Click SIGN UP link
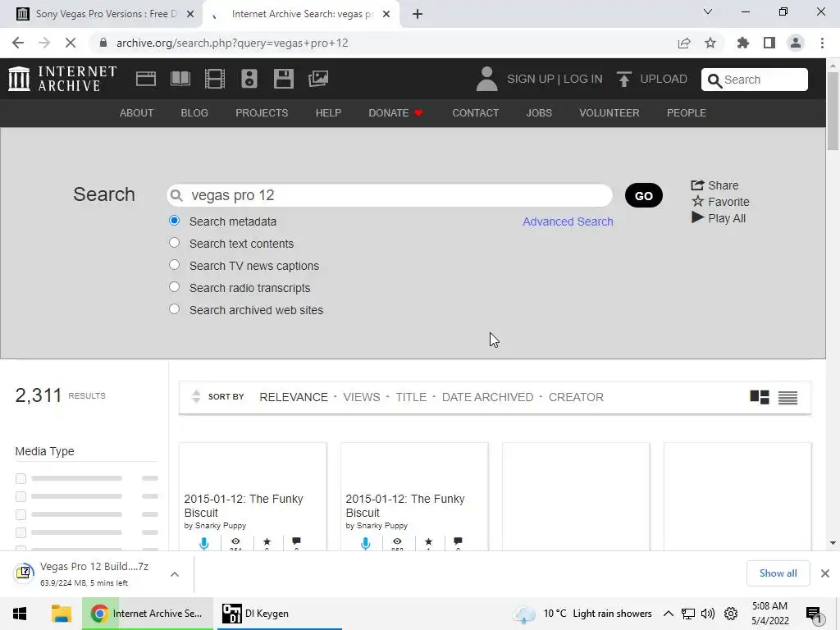840x630 pixels. pos(531,79)
